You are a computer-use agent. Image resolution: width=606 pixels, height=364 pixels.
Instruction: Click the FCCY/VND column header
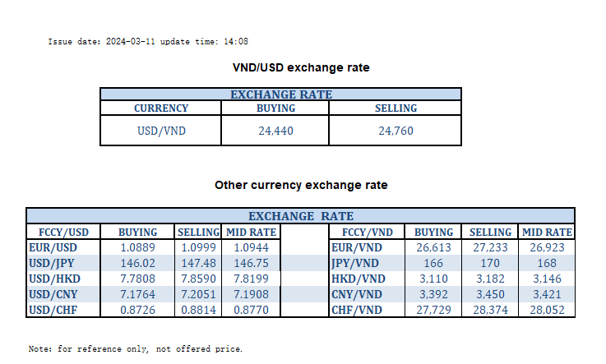coord(359,232)
